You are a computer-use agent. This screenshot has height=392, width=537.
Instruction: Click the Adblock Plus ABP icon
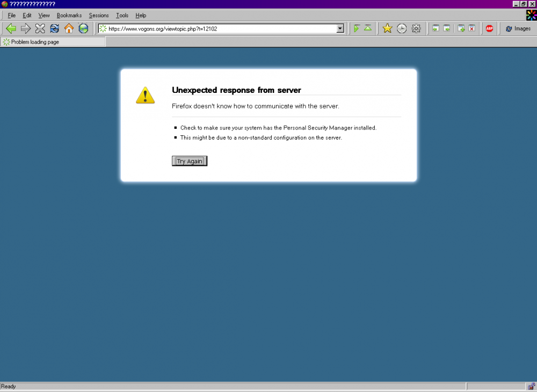click(489, 28)
